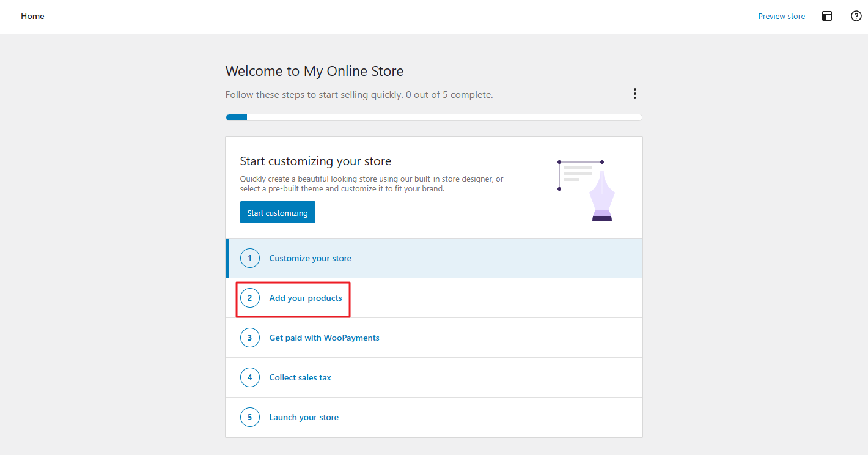Click the Start customizing button
The height and width of the screenshot is (455, 868).
coord(278,212)
